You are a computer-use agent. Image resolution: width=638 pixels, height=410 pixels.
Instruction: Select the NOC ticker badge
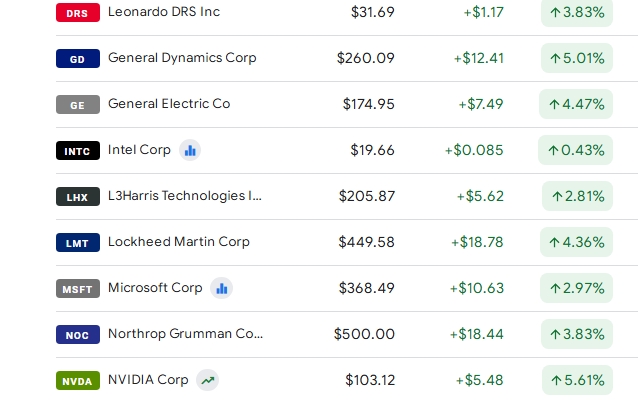click(x=78, y=334)
